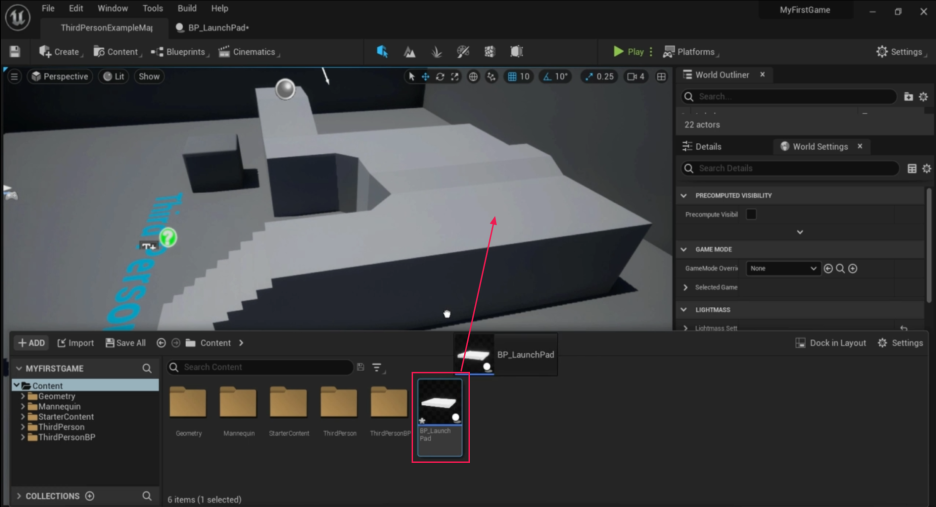Toggle surface snapping icon

491,76
